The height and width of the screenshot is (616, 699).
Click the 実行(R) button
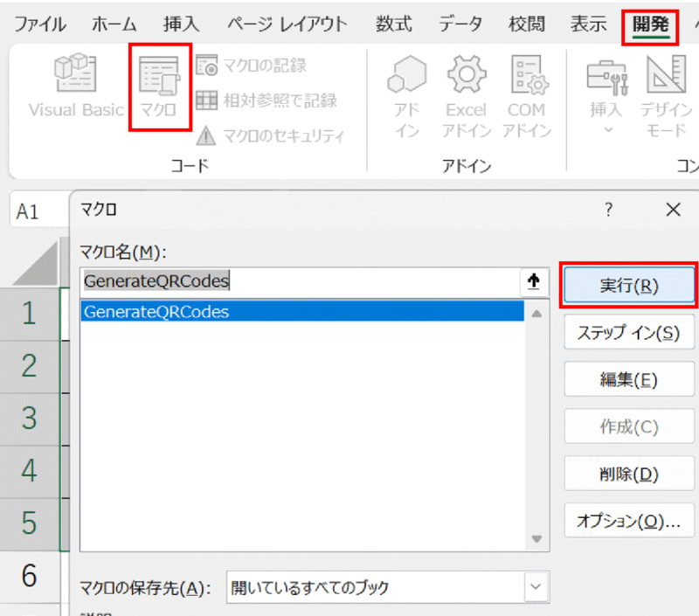(629, 285)
